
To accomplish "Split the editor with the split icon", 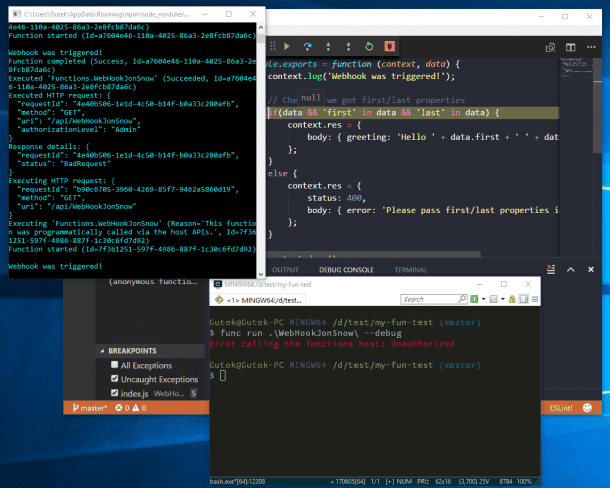I will (571, 47).
